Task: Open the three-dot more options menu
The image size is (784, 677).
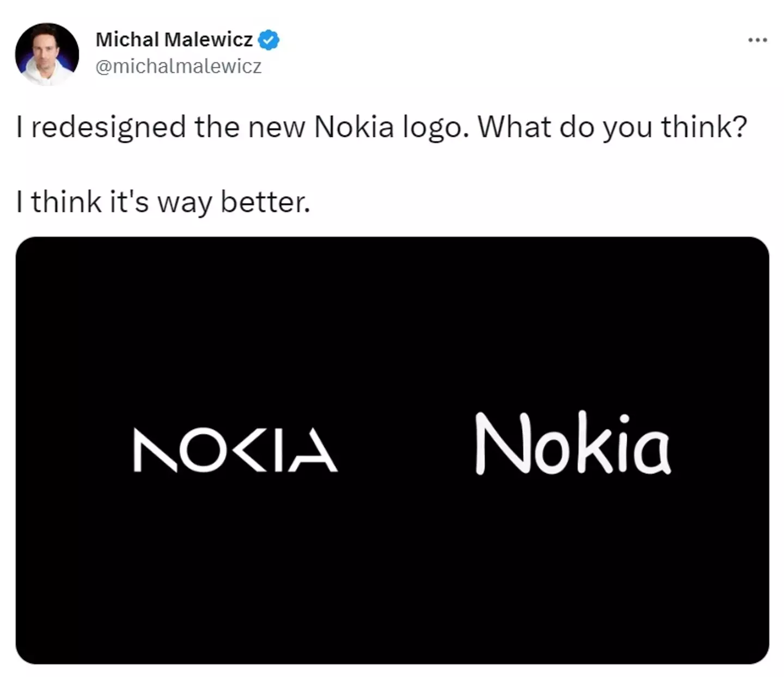Action: click(x=757, y=40)
